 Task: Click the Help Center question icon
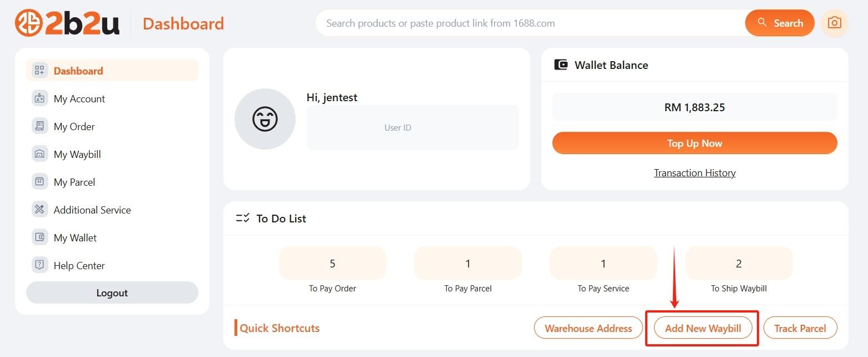pyautogui.click(x=39, y=265)
